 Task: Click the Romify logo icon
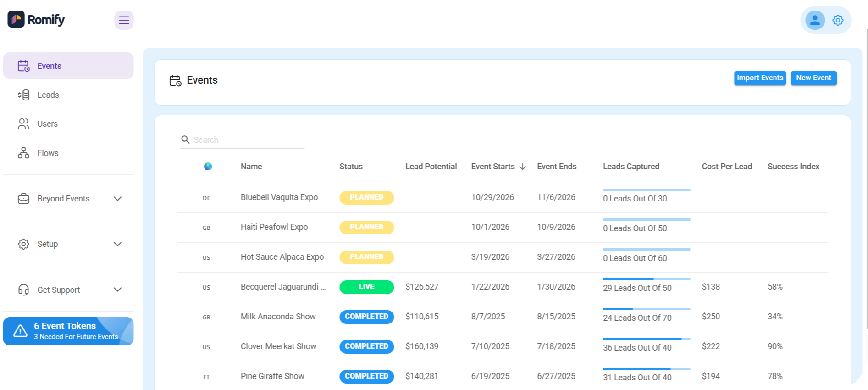(16, 20)
